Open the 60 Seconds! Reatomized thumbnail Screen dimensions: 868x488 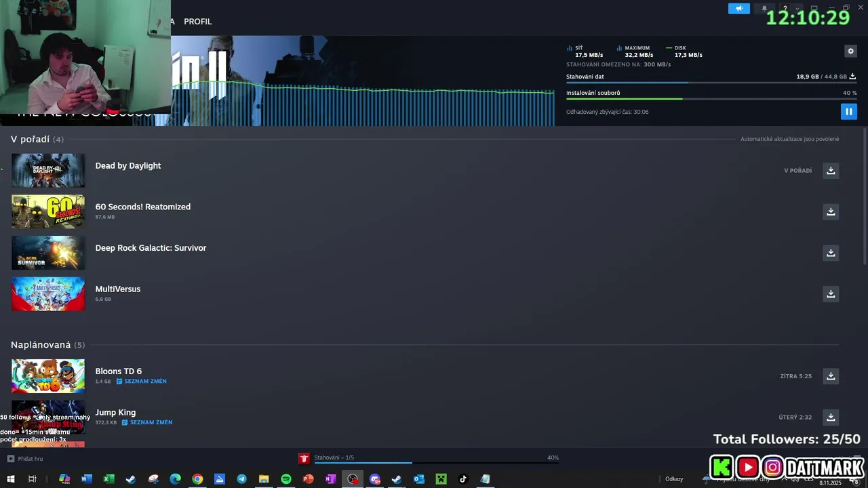(48, 211)
